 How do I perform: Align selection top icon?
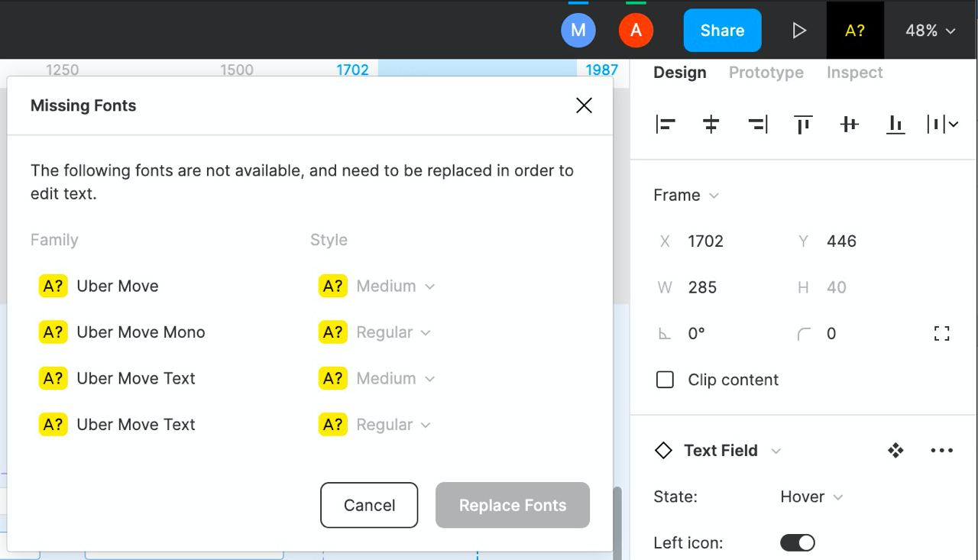(x=803, y=124)
